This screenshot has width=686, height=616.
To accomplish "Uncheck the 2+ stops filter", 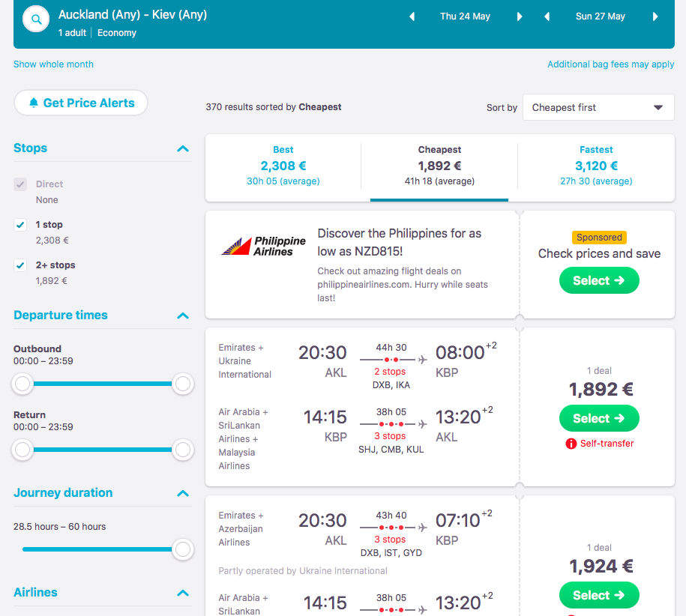I will coord(21,265).
